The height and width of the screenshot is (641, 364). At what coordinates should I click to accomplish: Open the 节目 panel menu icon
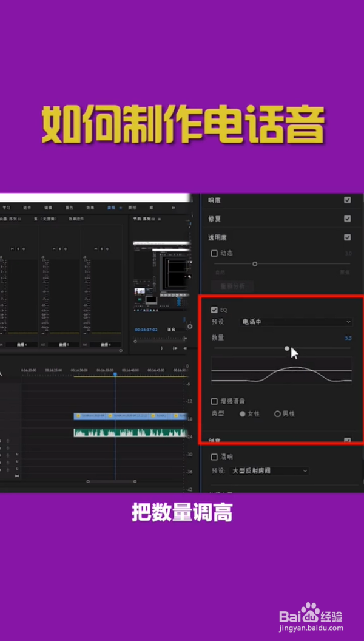(x=160, y=219)
